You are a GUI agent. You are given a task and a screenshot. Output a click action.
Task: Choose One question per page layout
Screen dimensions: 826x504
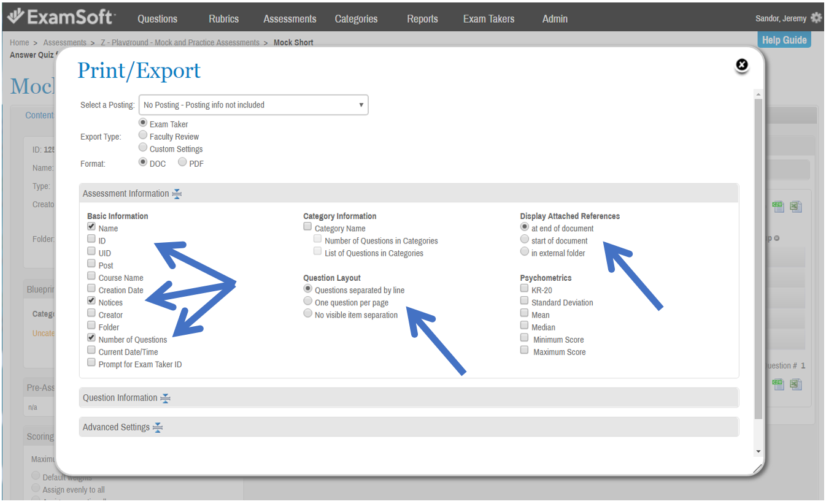[x=308, y=301]
